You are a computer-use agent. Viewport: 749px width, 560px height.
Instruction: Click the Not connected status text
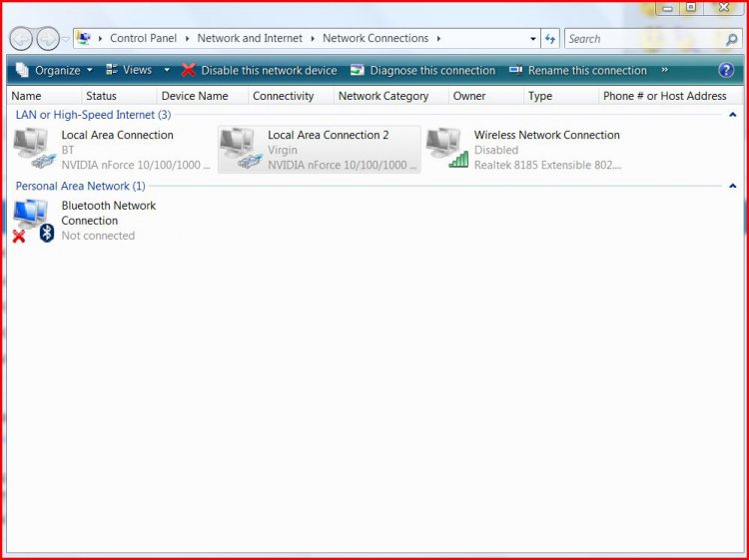(98, 236)
